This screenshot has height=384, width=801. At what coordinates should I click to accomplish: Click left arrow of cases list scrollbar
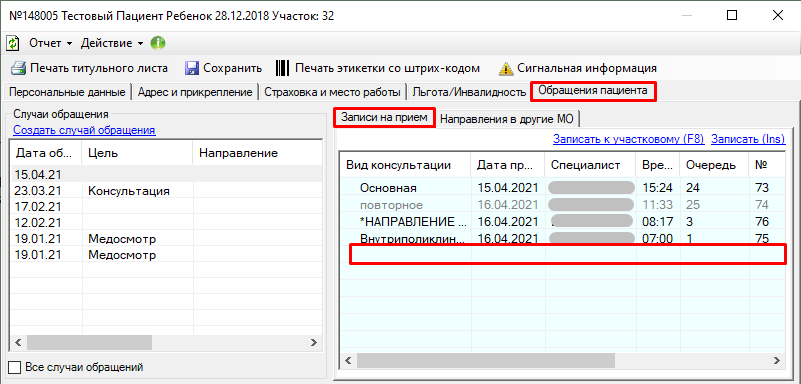18,342
